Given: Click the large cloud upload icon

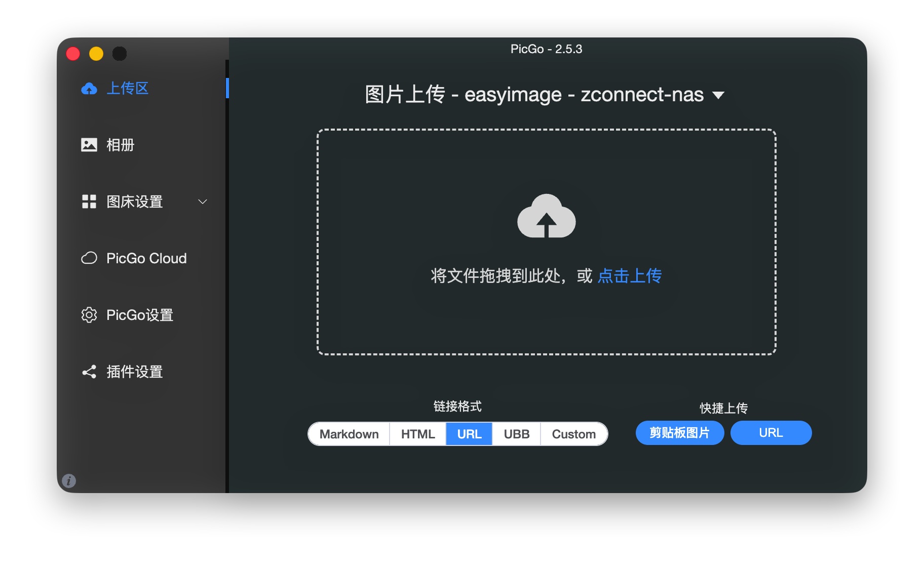Looking at the screenshot, I should pos(547,216).
